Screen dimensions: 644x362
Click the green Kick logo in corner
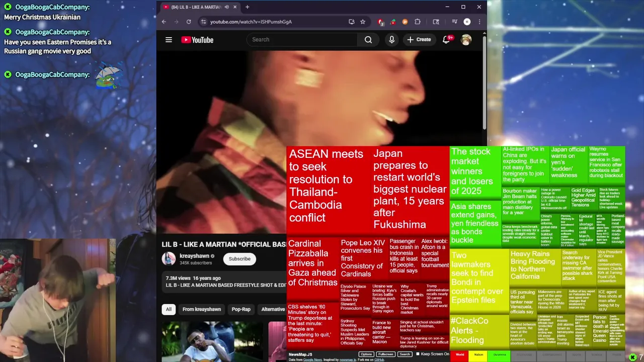(633, 356)
